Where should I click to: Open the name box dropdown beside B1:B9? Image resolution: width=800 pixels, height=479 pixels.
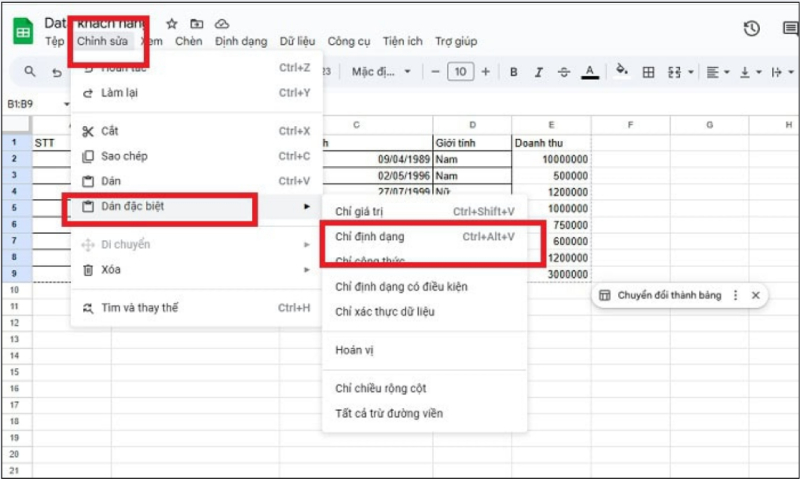(x=66, y=104)
